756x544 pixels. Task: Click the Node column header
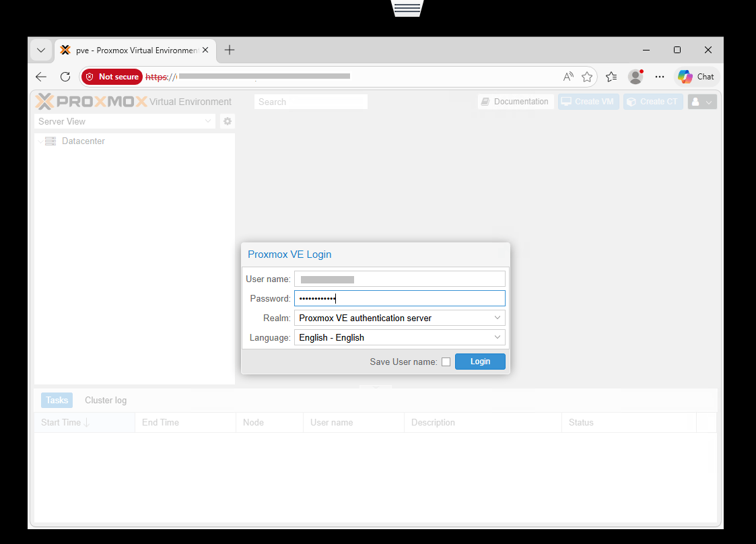point(269,422)
